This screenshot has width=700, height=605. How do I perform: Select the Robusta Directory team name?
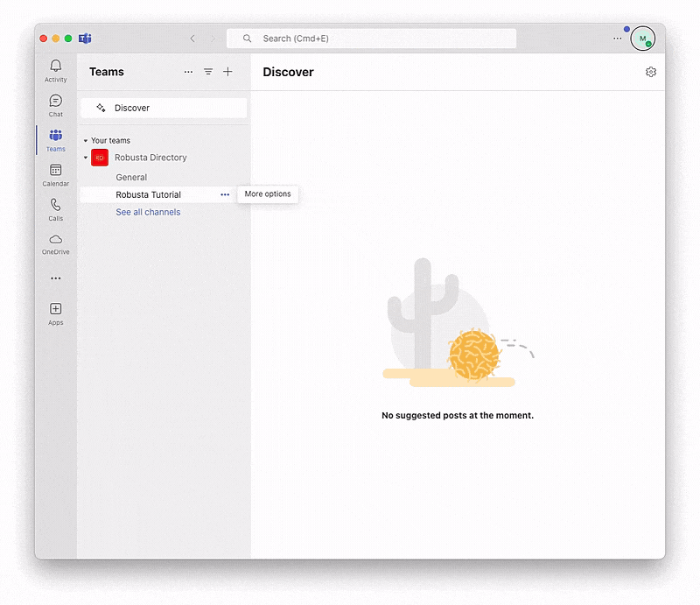150,158
